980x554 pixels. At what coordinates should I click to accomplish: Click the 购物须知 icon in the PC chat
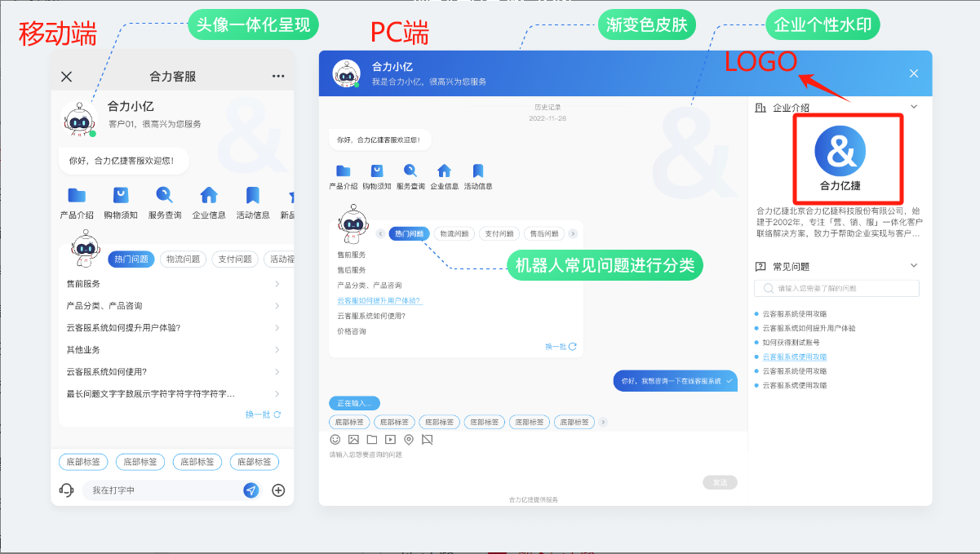coord(377,171)
